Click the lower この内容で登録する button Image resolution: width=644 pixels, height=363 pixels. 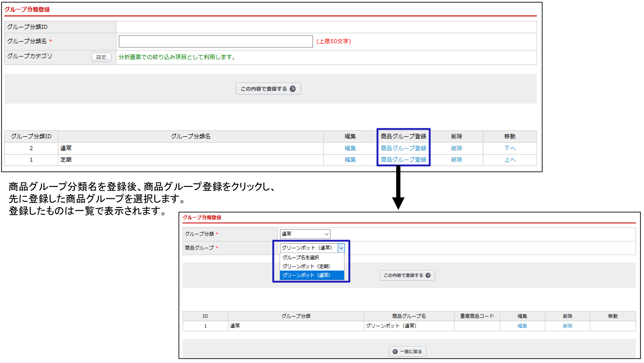click(x=407, y=275)
